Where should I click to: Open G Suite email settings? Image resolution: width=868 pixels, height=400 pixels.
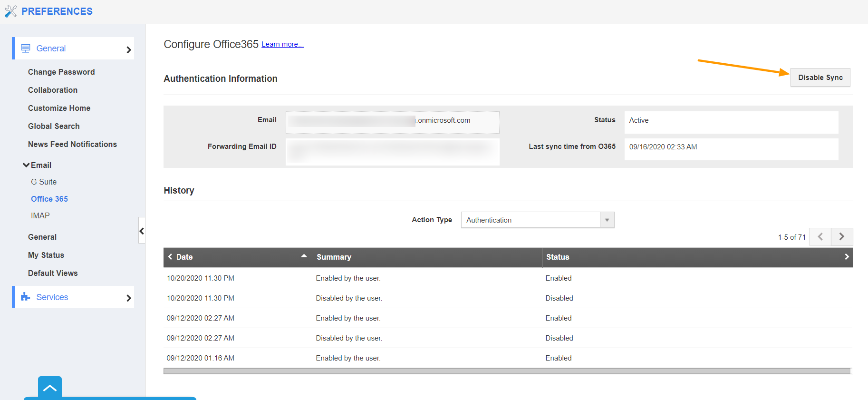[x=44, y=182]
